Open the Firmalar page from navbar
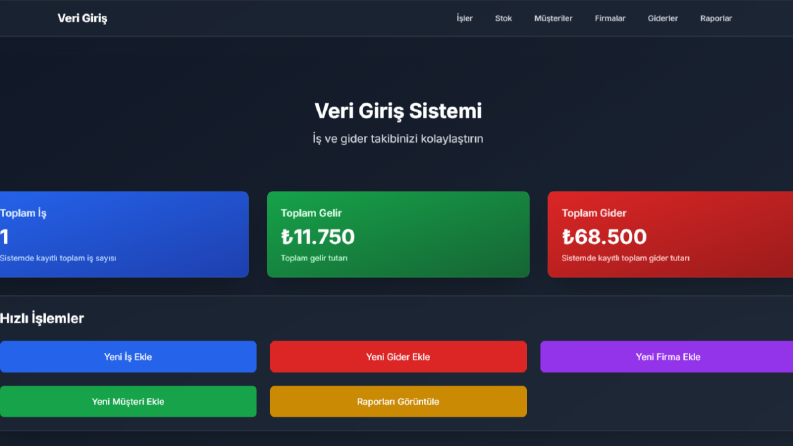 point(610,18)
